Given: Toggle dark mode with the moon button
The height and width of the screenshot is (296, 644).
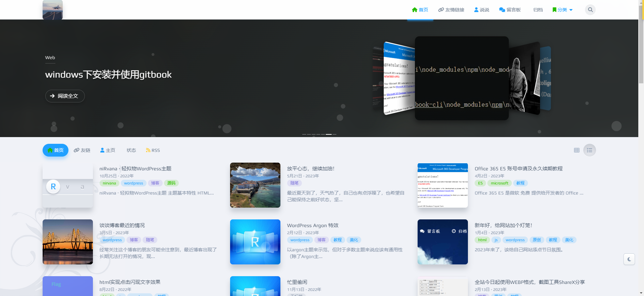Looking at the screenshot, I should [x=629, y=259].
